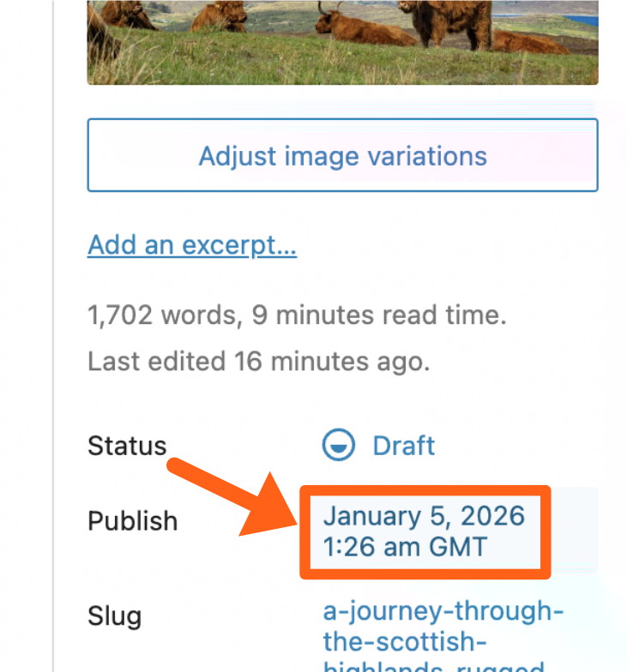The image size is (627, 672).
Task: Click the Status row label
Action: coord(127,446)
